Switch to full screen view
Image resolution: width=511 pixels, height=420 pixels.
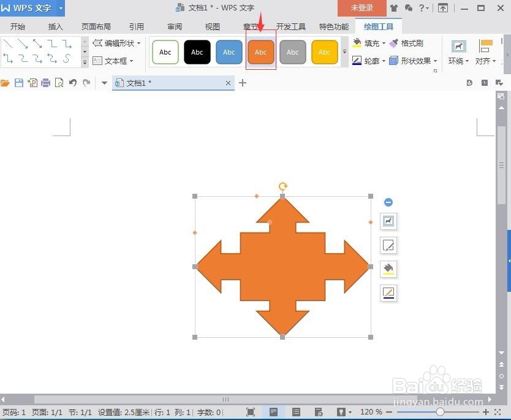coord(250,412)
